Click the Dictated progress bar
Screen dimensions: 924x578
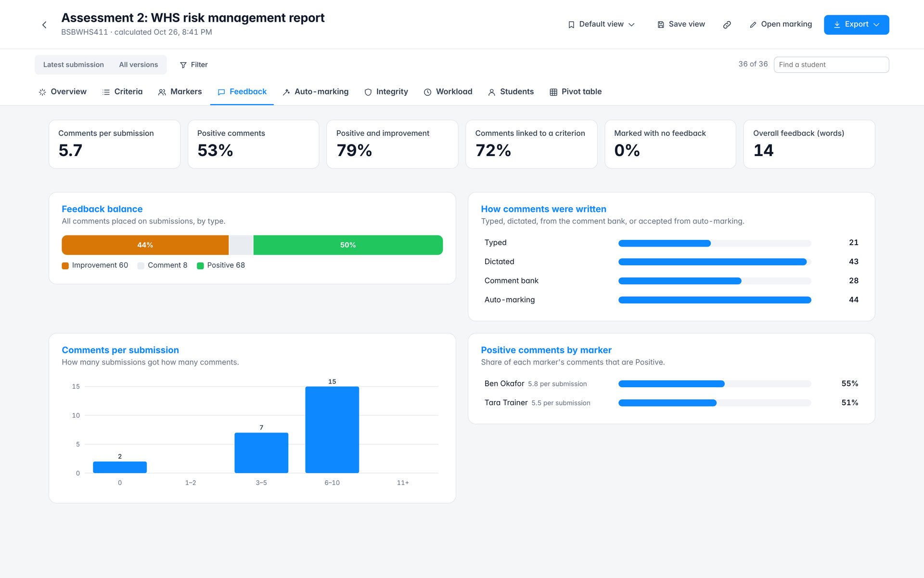715,262
